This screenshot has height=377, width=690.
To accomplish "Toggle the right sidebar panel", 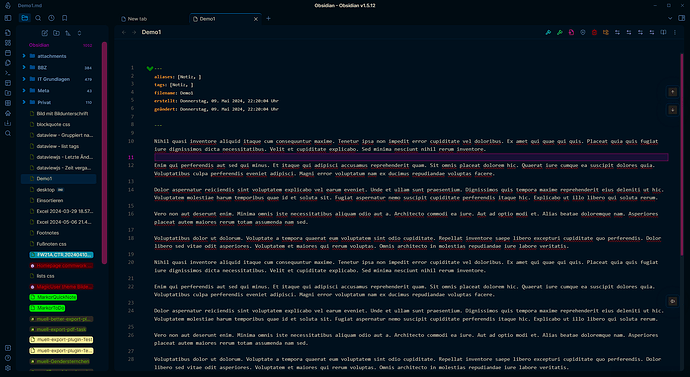I will [x=682, y=18].
